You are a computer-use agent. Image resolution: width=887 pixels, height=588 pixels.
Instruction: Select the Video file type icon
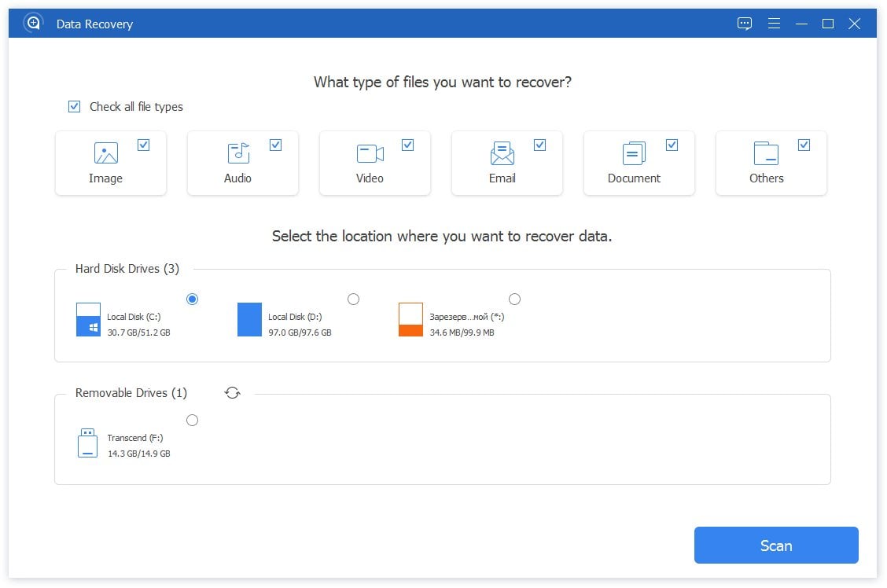point(371,153)
